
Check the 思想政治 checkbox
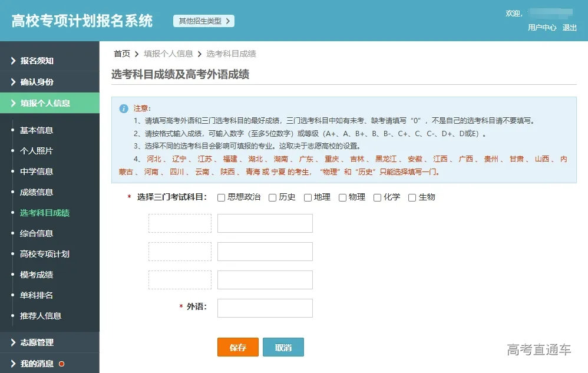click(x=221, y=197)
